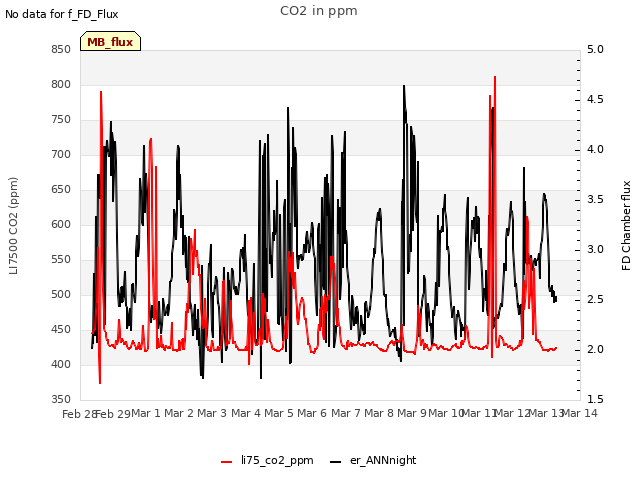Click the MB_flux annotation label
This screenshot has height=480, width=640.
tap(110, 42)
